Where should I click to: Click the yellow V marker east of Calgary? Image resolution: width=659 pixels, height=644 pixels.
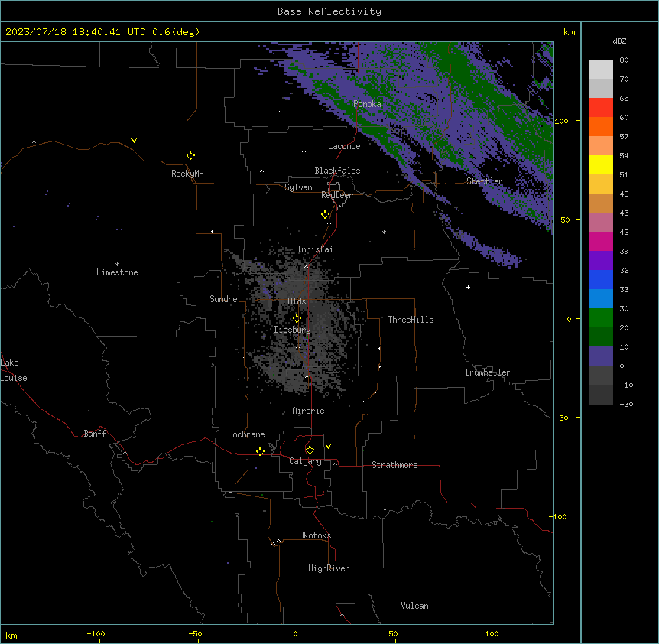click(328, 447)
